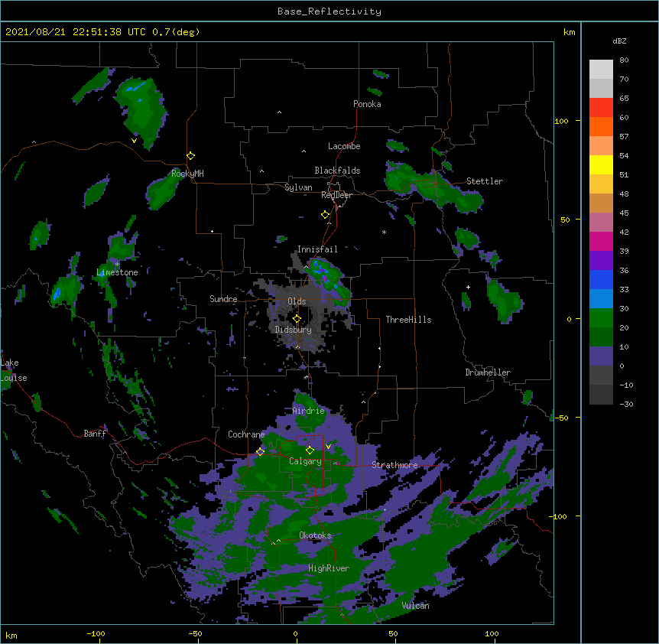659x644 pixels.
Task: Pick the orange 57-60 dBZ legend swatch
Action: pos(601,126)
